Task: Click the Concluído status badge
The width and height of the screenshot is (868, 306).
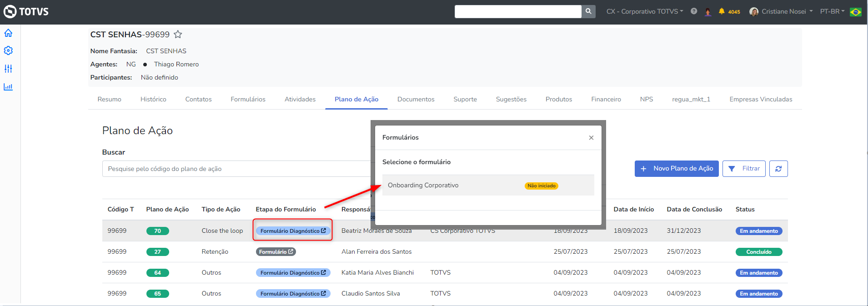Action: (759, 252)
